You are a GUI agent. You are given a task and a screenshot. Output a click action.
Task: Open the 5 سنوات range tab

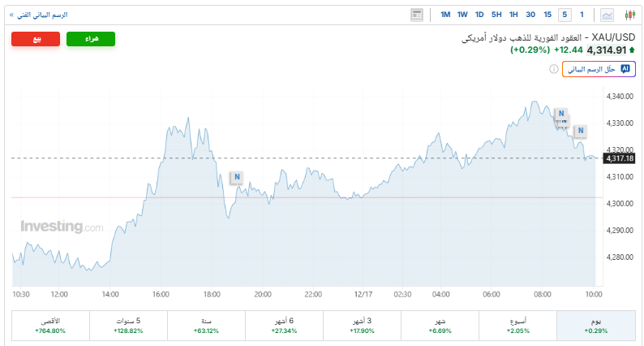tap(128, 326)
